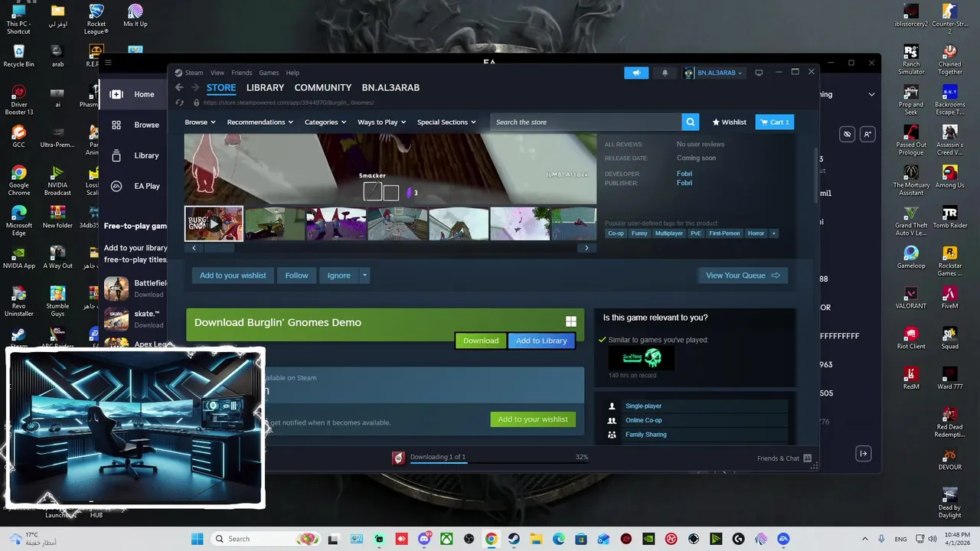This screenshot has width=980, height=551.
Task: Click Steam icon in Windows taskbar
Action: 514,539
